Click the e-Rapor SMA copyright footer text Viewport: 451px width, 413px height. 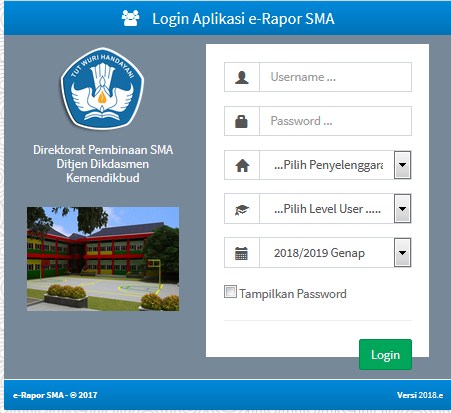point(55,395)
